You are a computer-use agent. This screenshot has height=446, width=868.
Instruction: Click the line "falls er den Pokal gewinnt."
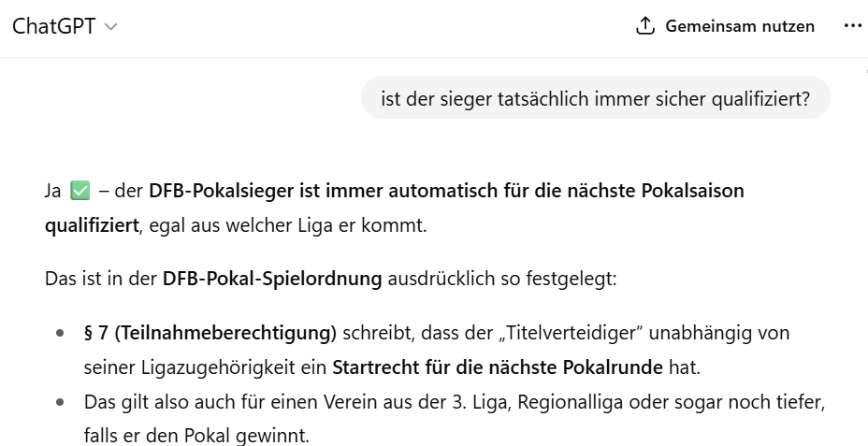tap(196, 436)
